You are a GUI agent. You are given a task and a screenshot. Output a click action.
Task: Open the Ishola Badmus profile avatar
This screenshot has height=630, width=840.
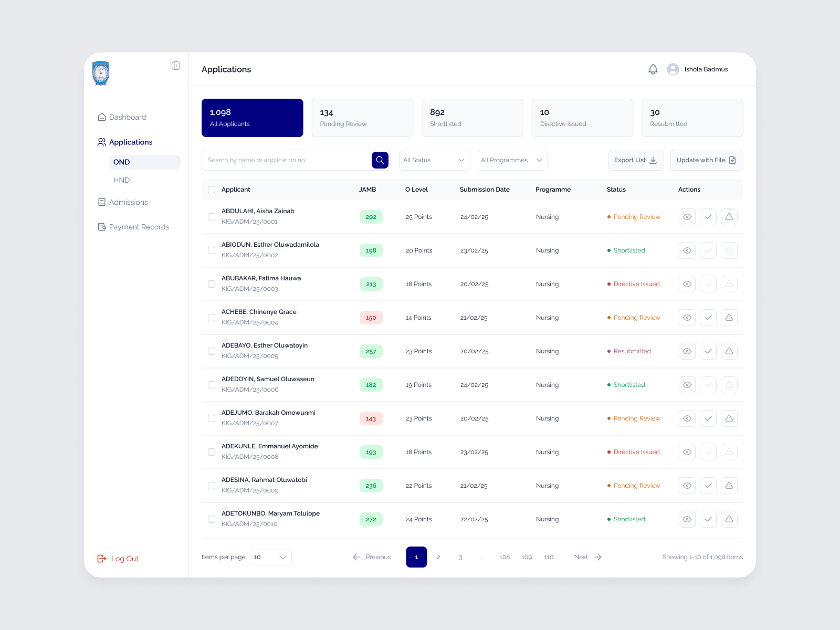pyautogui.click(x=673, y=69)
